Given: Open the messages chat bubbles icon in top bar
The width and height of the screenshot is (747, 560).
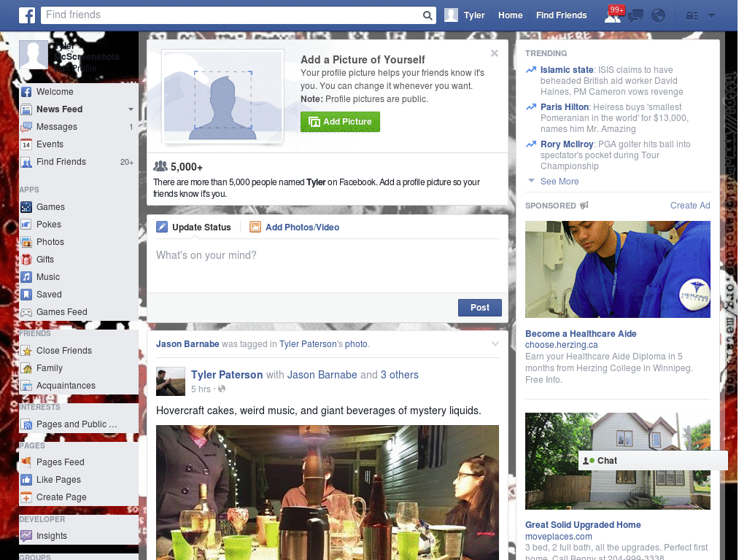Looking at the screenshot, I should [x=635, y=16].
